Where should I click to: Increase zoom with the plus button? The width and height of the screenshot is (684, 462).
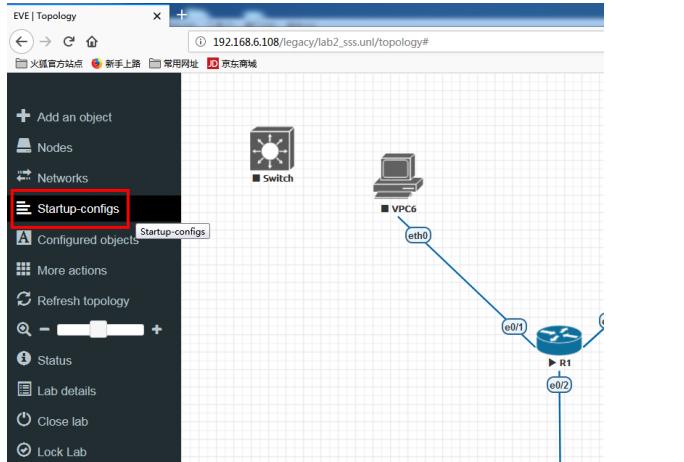tap(157, 329)
